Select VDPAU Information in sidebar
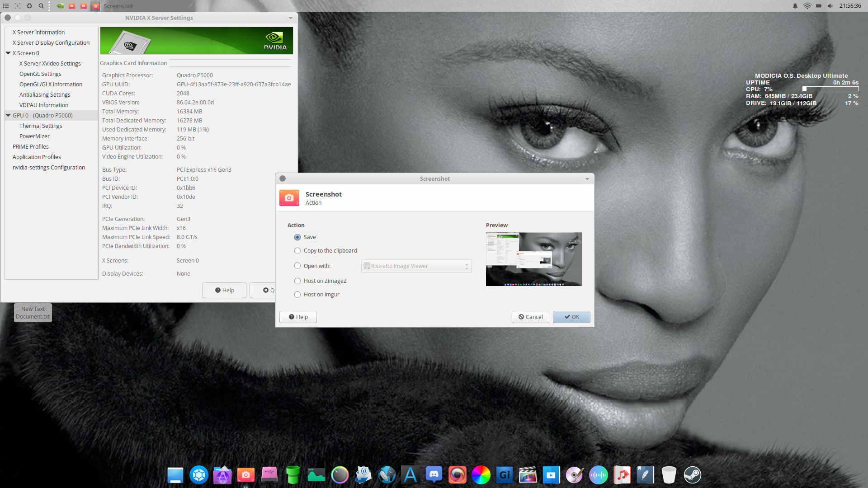Screen dimensions: 868x488 (x=44, y=105)
